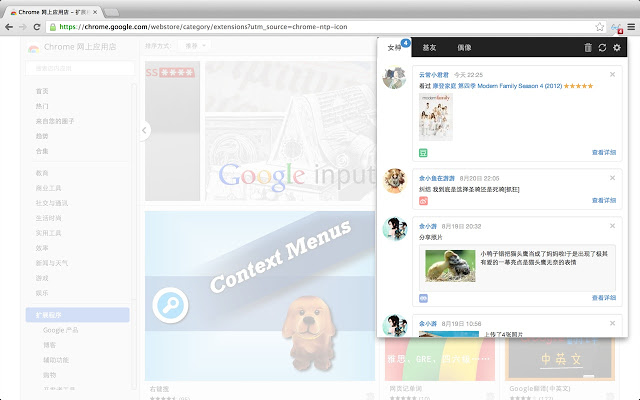Image resolution: width=640 pixels, height=400 pixels.
Task: Dismiss the 8月19日 20:32 post
Action: point(612,226)
